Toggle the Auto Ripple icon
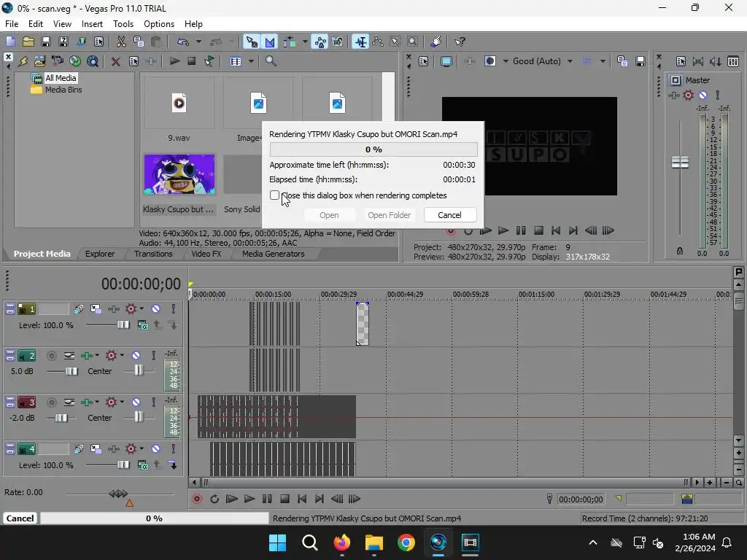The image size is (747, 560). point(289,42)
